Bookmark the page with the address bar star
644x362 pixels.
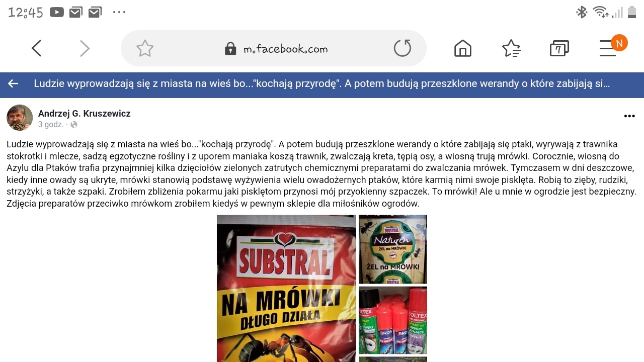tap(145, 48)
